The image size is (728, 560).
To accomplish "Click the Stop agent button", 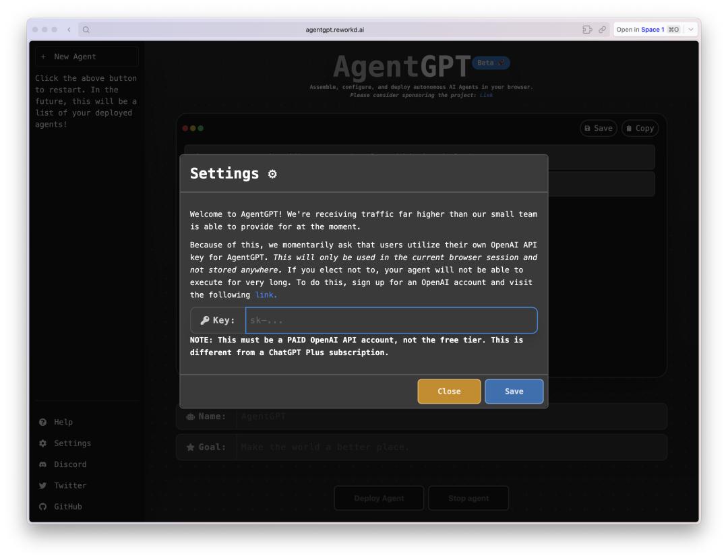I will 468,498.
